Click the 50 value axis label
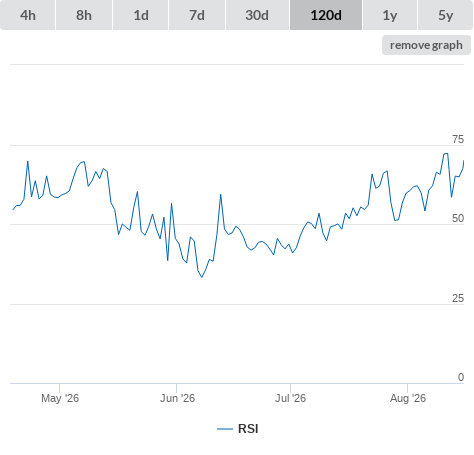 [x=458, y=218]
